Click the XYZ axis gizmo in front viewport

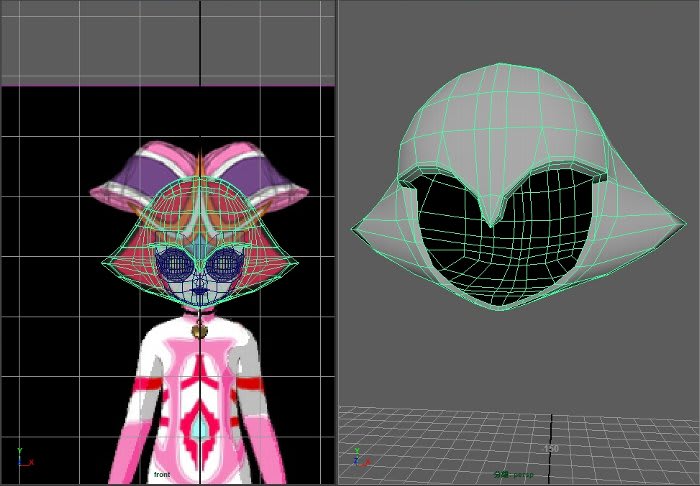pyautogui.click(x=25, y=458)
